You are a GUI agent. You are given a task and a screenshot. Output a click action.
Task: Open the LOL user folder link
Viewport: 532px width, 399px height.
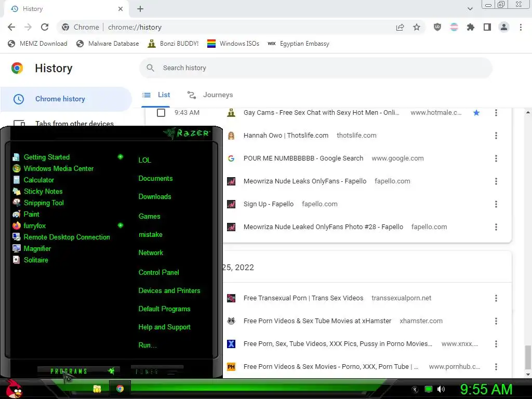tap(144, 160)
